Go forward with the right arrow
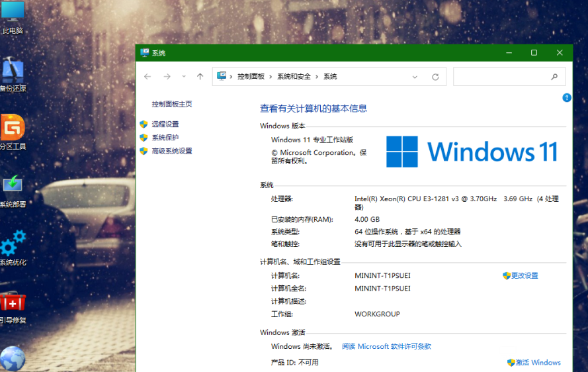Image resolution: width=588 pixels, height=372 pixels. tap(167, 77)
